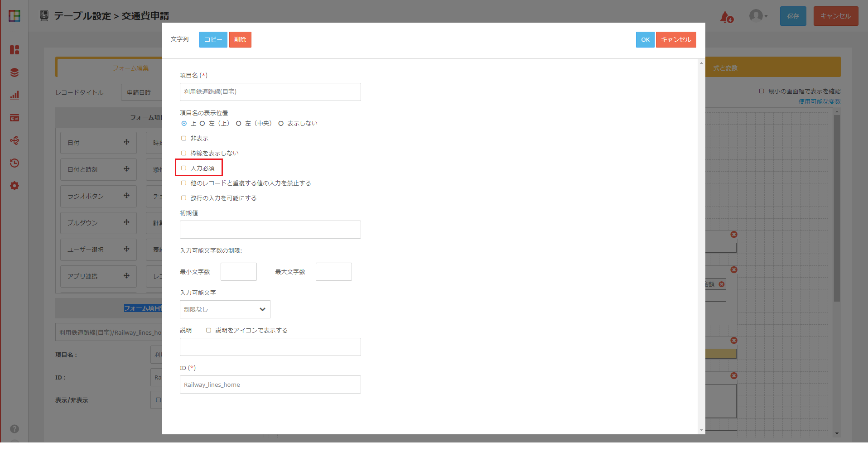Check the 非表示 checkbox

tap(184, 138)
